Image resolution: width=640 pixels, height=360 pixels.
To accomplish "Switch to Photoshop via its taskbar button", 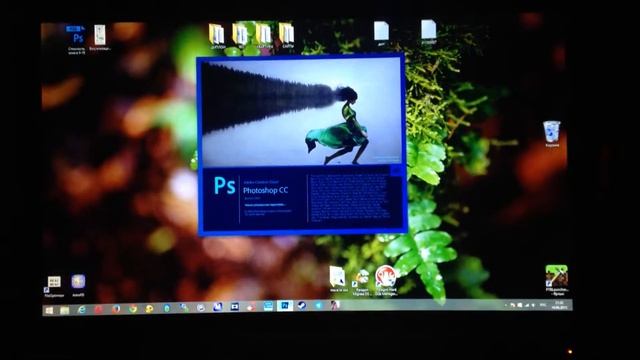I will 284,305.
